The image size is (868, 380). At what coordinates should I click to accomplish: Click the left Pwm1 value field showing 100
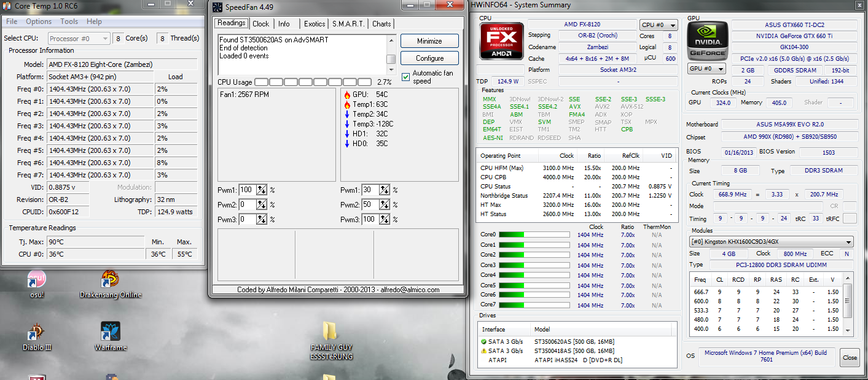coord(247,190)
